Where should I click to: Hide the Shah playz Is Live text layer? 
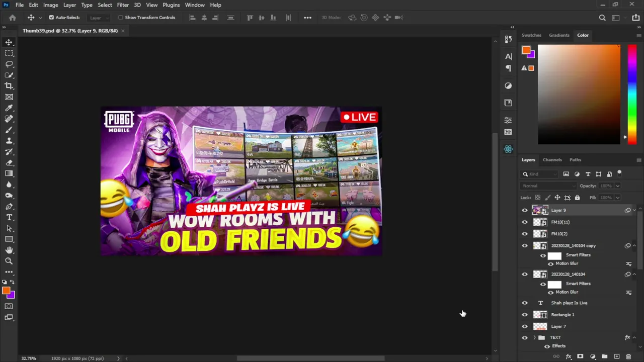pos(525,303)
